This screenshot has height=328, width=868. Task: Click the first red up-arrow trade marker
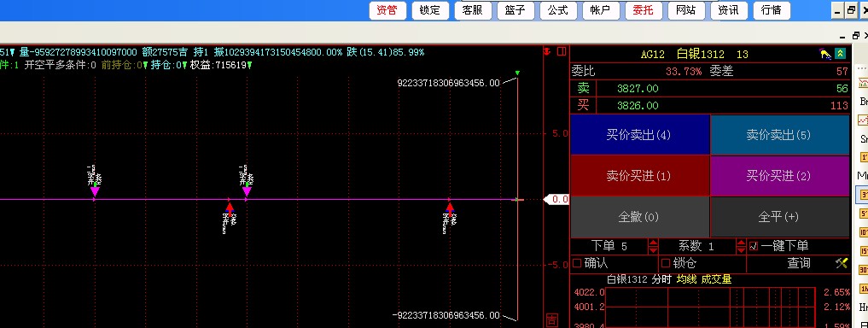pyautogui.click(x=229, y=208)
